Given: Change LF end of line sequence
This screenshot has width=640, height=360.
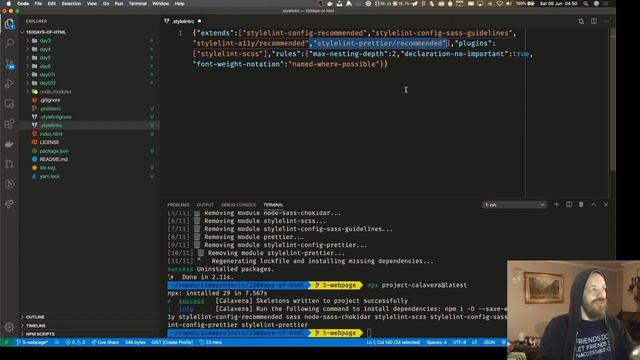Looking at the screenshot, I should 474,342.
